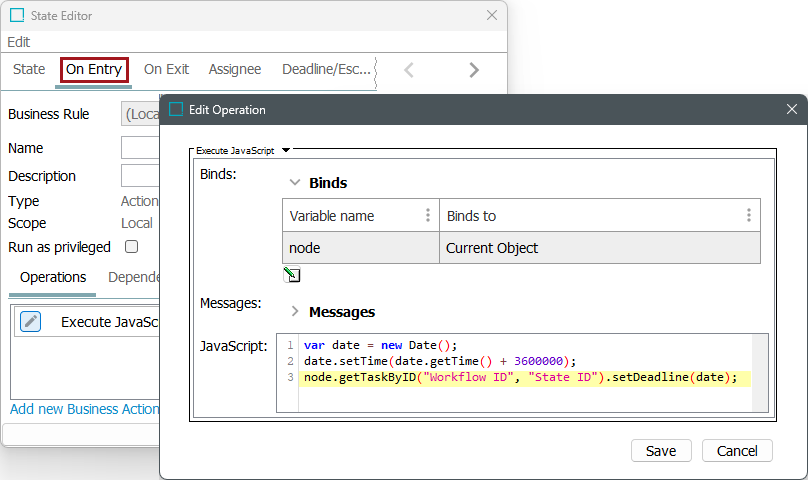Open Binds to column options menu
This screenshot has height=480, width=808.
click(x=748, y=215)
